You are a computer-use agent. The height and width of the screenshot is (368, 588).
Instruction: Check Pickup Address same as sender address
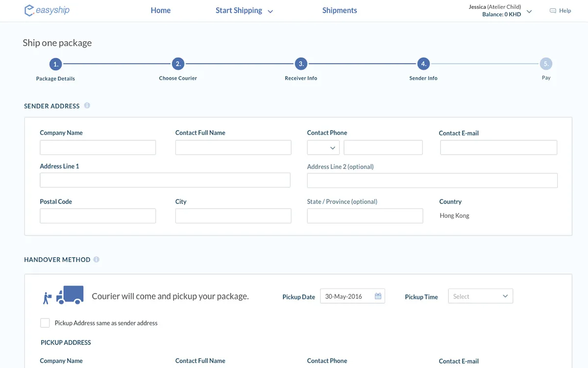(x=45, y=323)
